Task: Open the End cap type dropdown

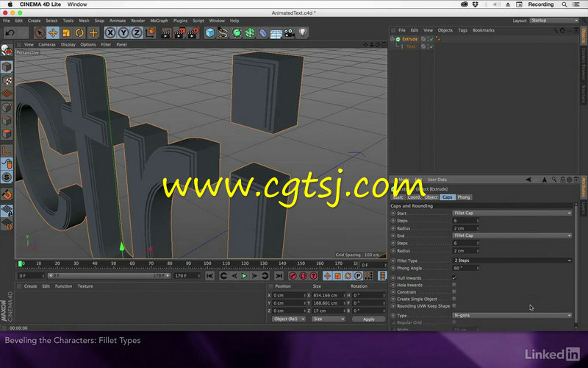Action: [512, 236]
